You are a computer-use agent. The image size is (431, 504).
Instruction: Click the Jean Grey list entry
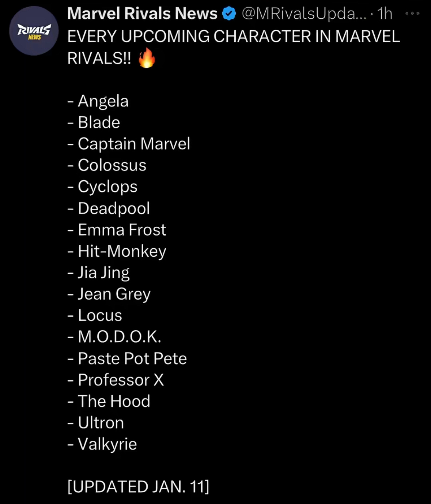pos(114,294)
